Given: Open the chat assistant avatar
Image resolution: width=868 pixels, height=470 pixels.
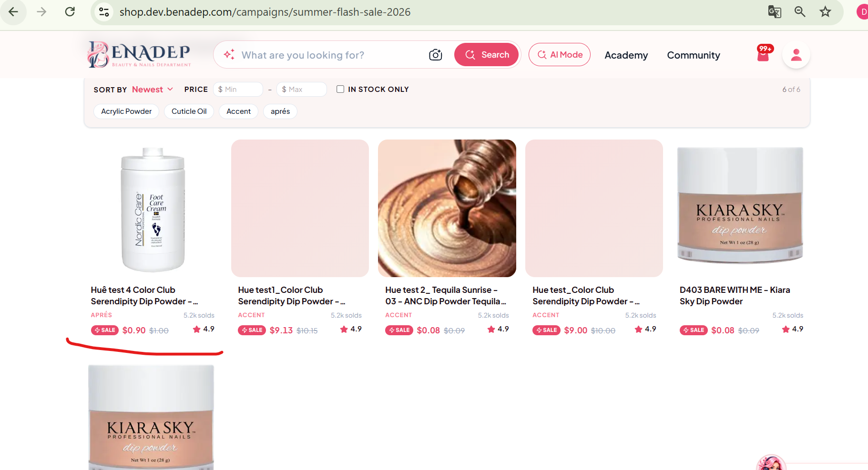Looking at the screenshot, I should 771,463.
